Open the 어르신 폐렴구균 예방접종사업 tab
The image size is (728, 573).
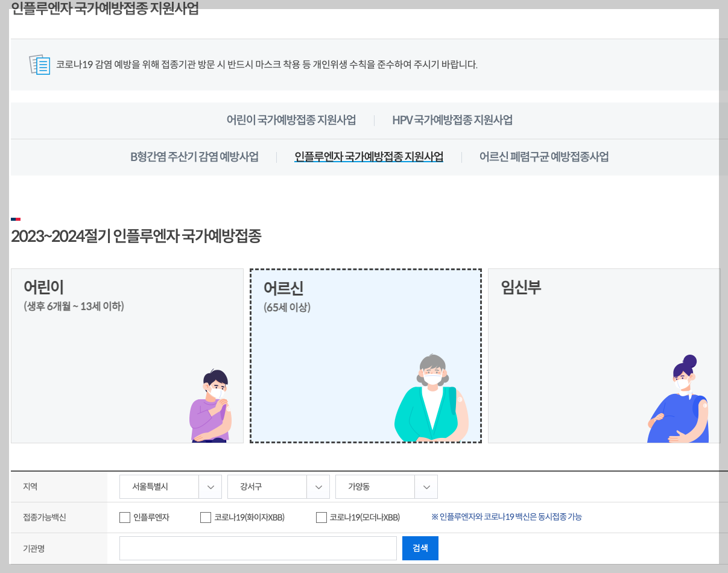[543, 156]
